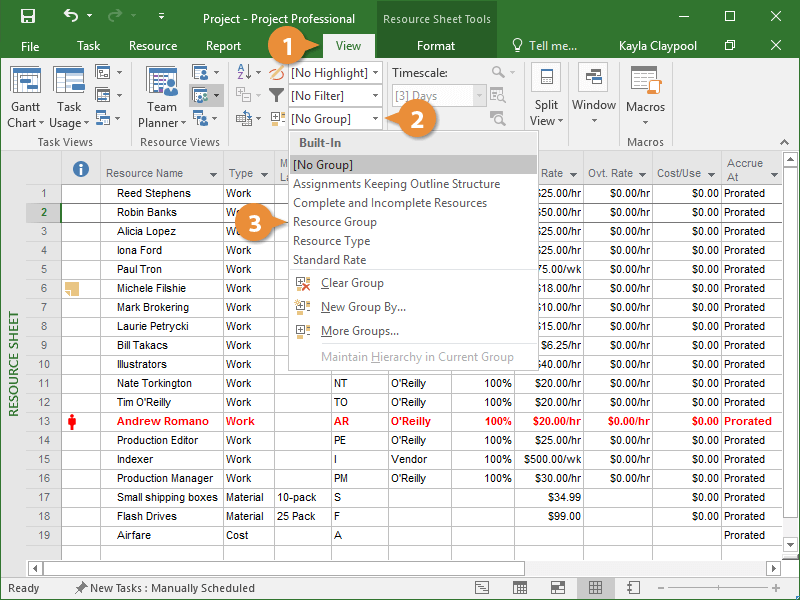Click New Group By... option
Image resolution: width=800 pixels, height=600 pixels.
pyautogui.click(x=362, y=307)
